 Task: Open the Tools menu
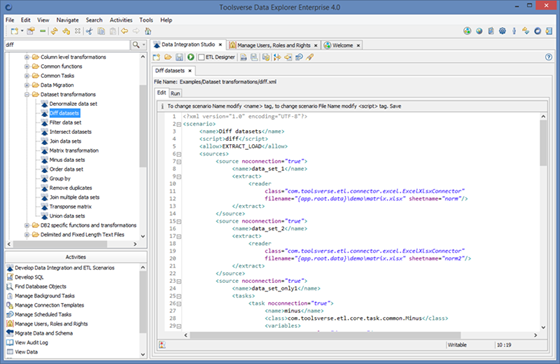click(x=146, y=20)
